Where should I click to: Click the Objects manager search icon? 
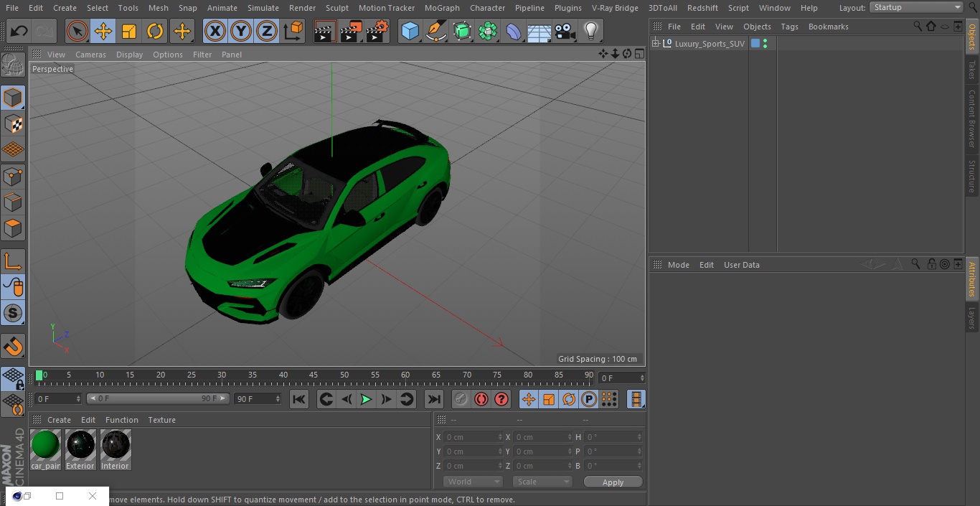918,26
